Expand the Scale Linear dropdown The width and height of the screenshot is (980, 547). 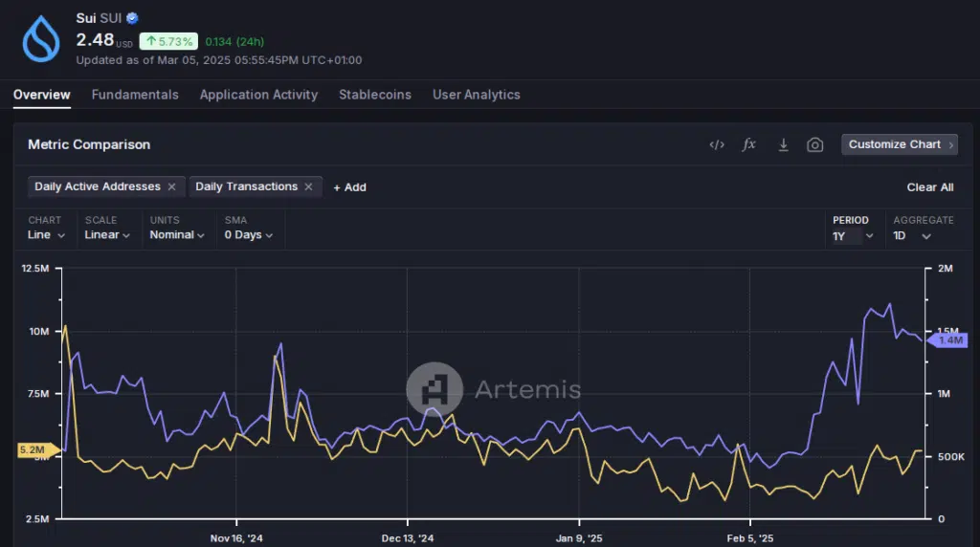coord(107,235)
